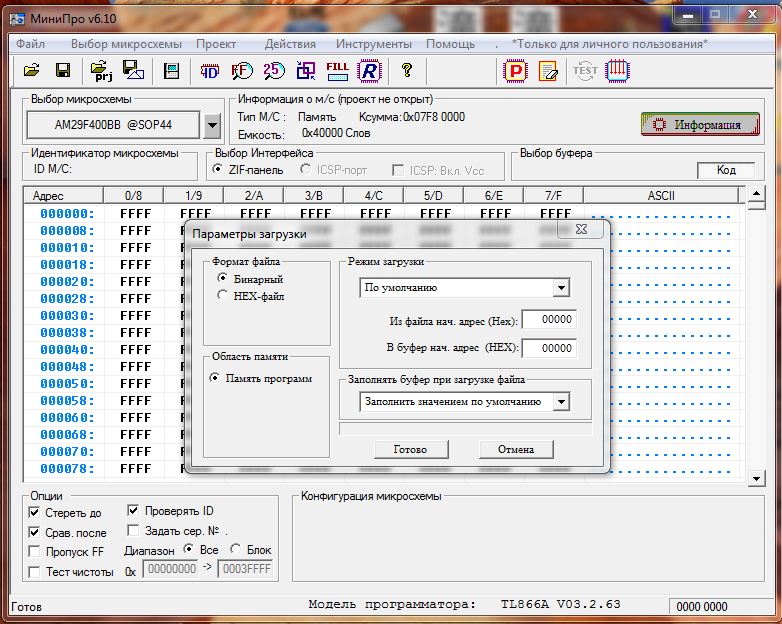
Task: Click the open project 'prj' icon
Action: 101,70
